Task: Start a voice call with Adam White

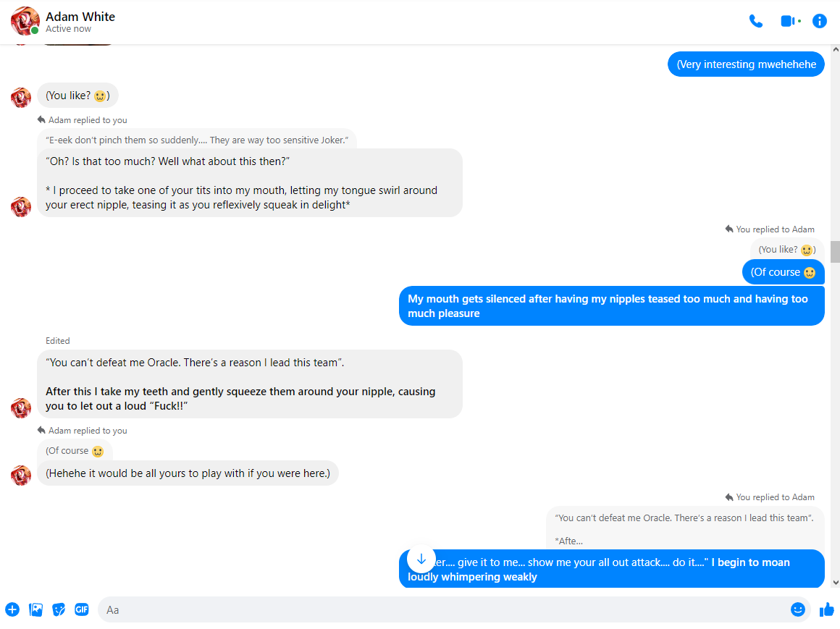Action: [x=755, y=22]
